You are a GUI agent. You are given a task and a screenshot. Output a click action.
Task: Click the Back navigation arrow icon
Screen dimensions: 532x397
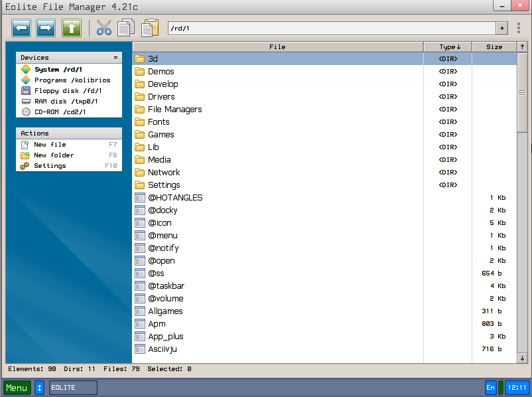[21, 27]
